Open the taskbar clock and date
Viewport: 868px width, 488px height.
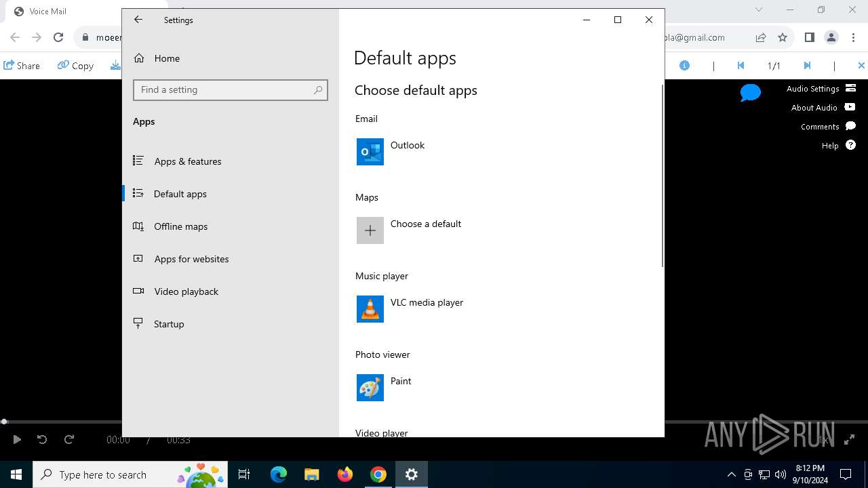coord(810,474)
